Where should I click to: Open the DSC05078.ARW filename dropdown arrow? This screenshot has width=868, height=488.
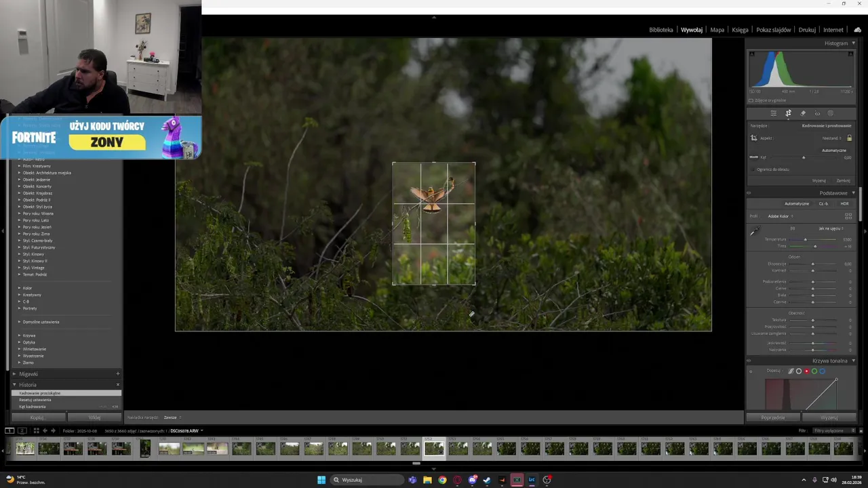[x=201, y=431]
